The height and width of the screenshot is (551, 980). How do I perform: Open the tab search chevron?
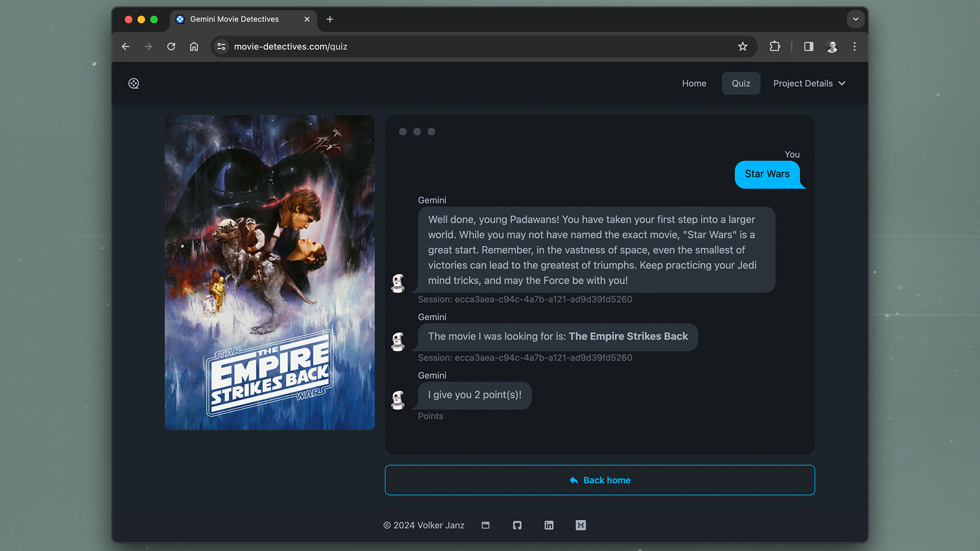(855, 19)
